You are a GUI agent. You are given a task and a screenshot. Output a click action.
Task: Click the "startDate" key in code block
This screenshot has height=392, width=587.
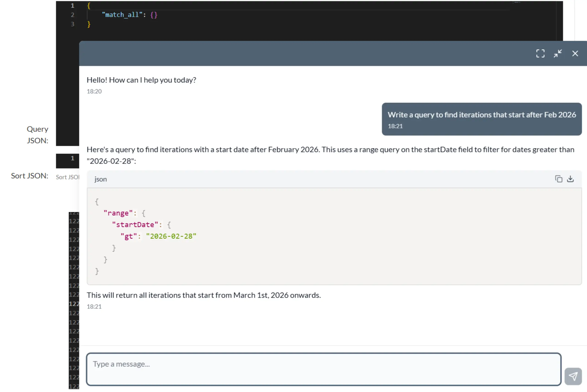click(x=135, y=225)
